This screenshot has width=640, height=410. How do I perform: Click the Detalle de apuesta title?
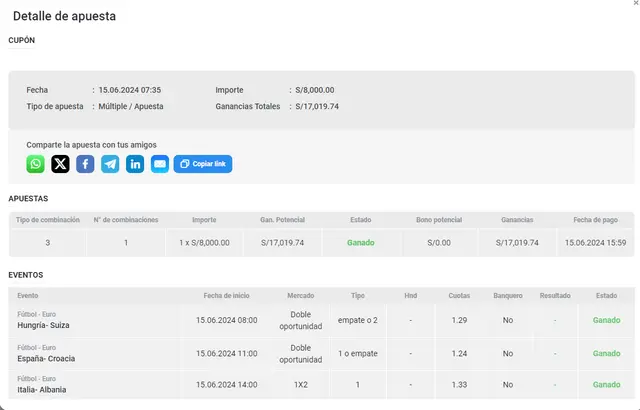click(64, 16)
